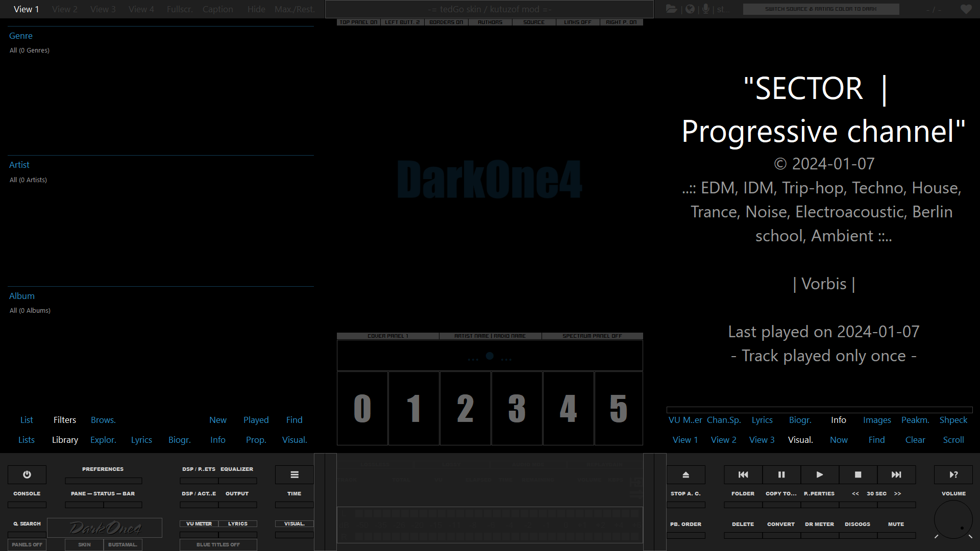Click the Images link in right panel

877,420
